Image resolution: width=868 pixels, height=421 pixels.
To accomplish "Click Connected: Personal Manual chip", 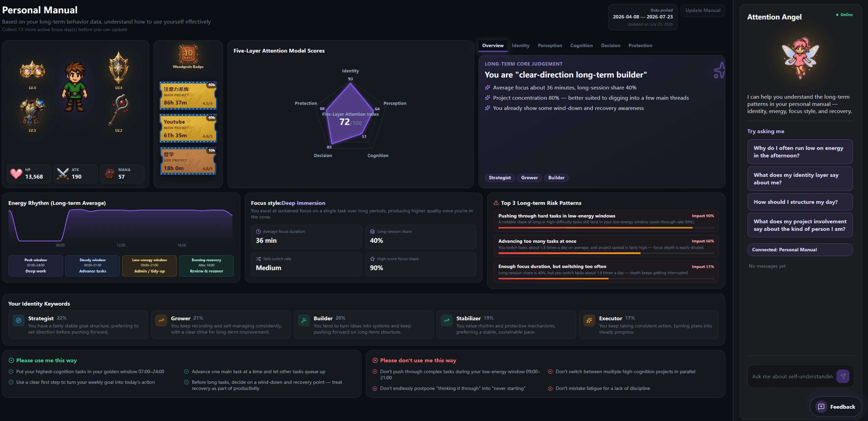I will click(x=800, y=250).
